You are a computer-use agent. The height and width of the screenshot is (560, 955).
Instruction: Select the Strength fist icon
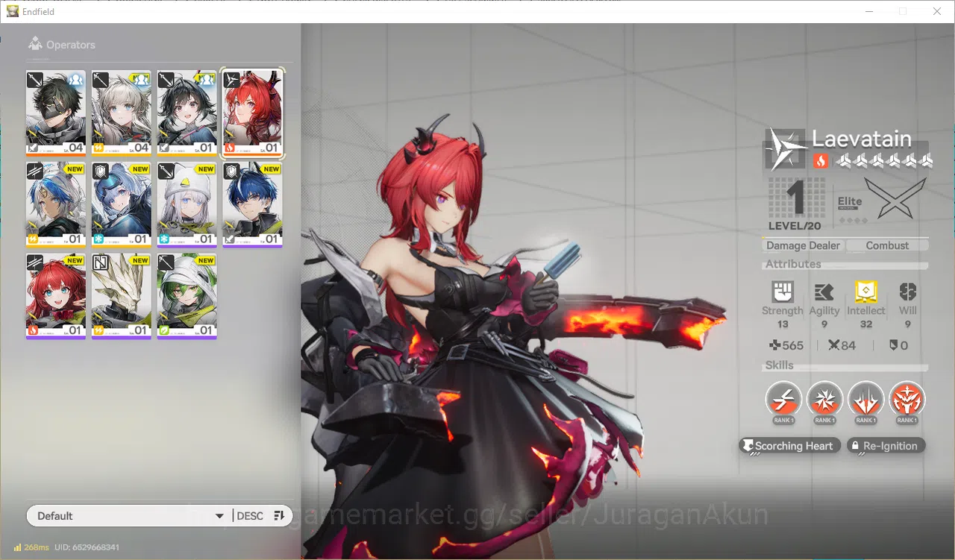[x=783, y=292]
